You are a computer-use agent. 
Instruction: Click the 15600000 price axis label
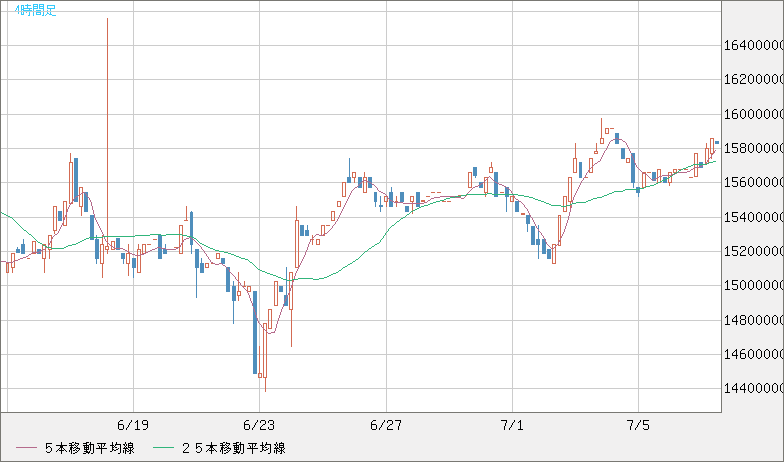tap(754, 182)
